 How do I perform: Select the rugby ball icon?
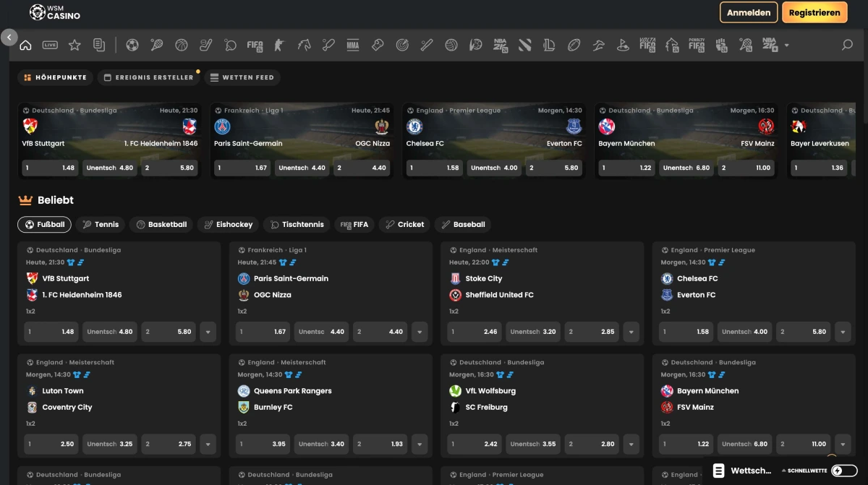(x=574, y=45)
